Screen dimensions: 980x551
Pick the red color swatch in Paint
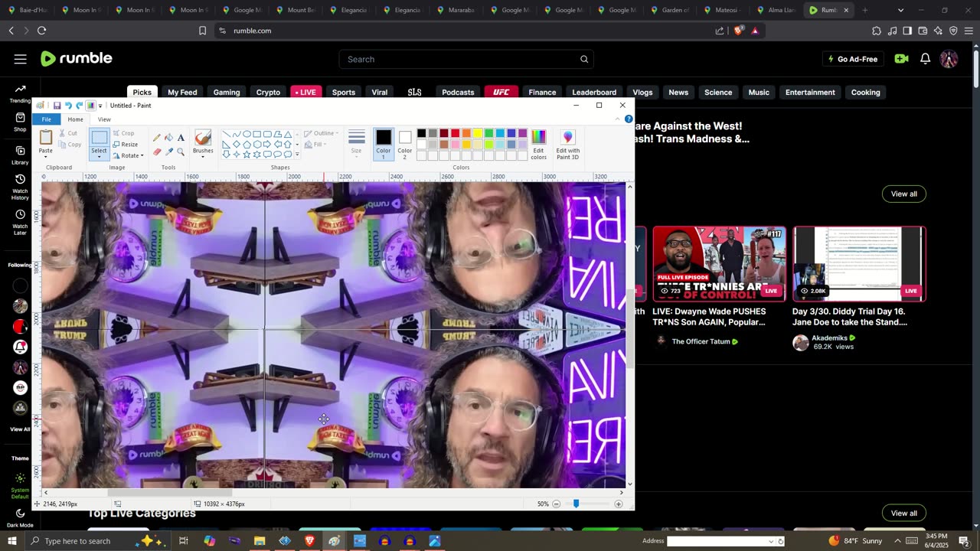pos(455,133)
